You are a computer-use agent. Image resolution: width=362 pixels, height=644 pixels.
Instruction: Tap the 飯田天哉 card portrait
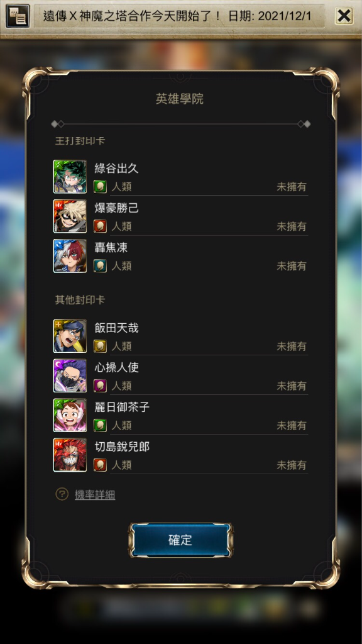pos(70,336)
